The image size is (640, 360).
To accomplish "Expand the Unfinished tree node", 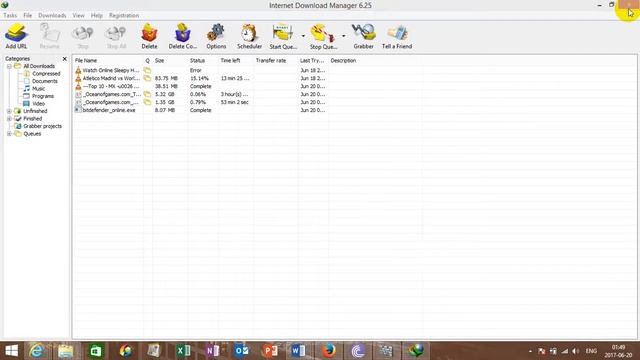I will 9,111.
